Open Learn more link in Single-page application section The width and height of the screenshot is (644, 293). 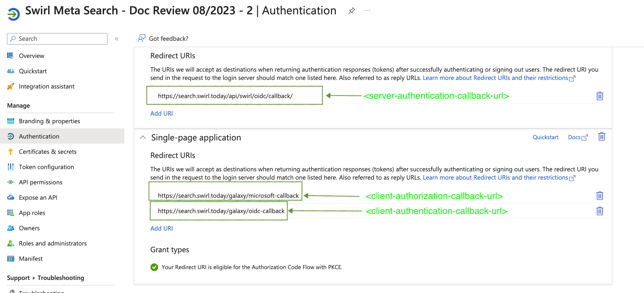499,178
